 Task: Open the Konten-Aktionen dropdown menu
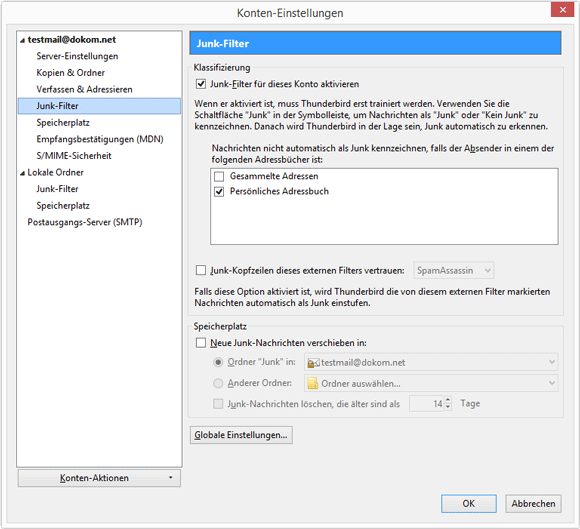tap(99, 478)
